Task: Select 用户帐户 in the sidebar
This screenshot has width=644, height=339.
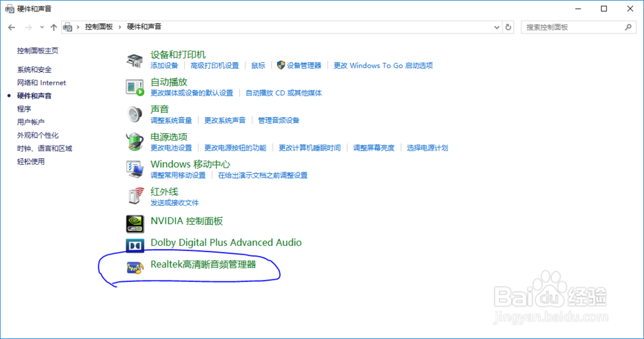Action: pyautogui.click(x=31, y=122)
